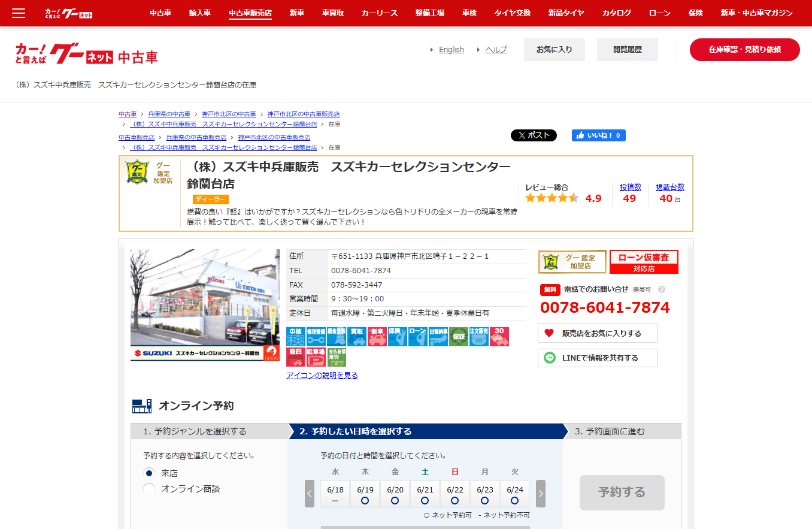Open 輸入車 in top navigation
Viewport: 812px width, 529px height.
click(200, 13)
